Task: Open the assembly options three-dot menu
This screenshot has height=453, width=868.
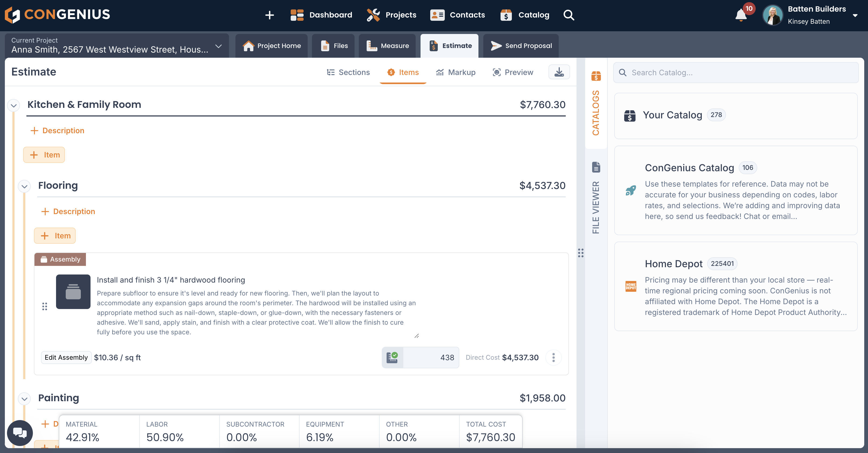Action: coord(553,357)
